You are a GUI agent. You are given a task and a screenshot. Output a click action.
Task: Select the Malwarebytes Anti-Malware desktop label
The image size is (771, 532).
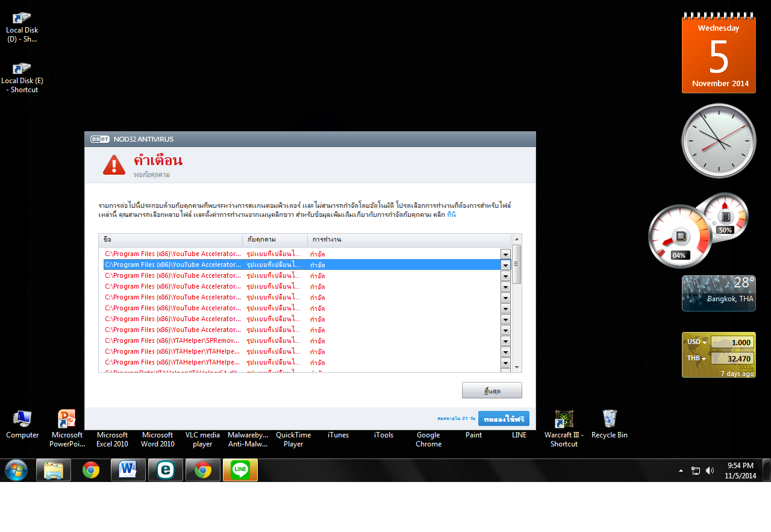248,439
